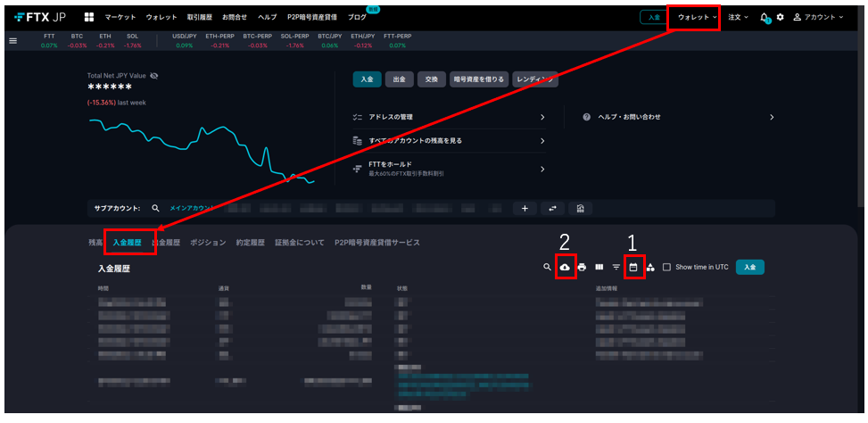Click 暗号資産を借りる button
Screen dimensions: 868x423
point(479,79)
